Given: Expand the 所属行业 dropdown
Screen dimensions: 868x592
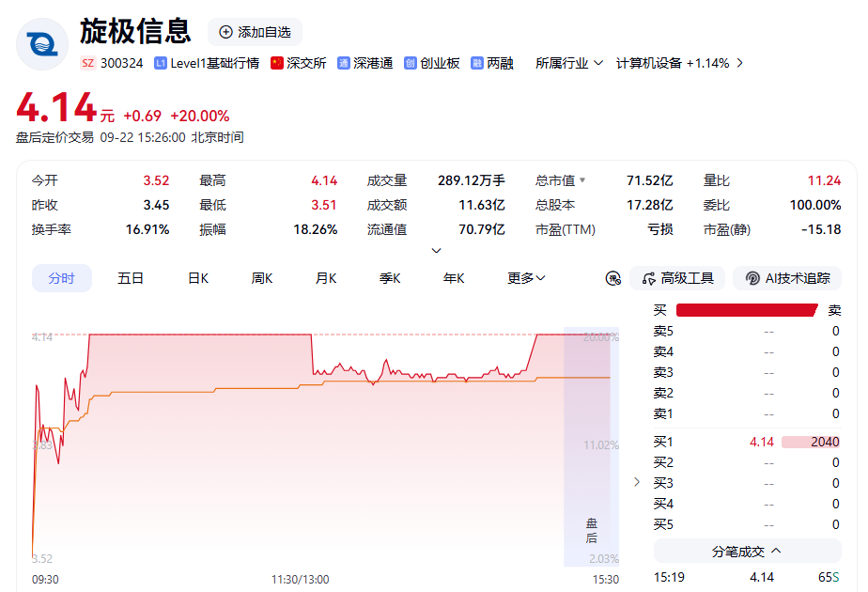Looking at the screenshot, I should [x=569, y=63].
